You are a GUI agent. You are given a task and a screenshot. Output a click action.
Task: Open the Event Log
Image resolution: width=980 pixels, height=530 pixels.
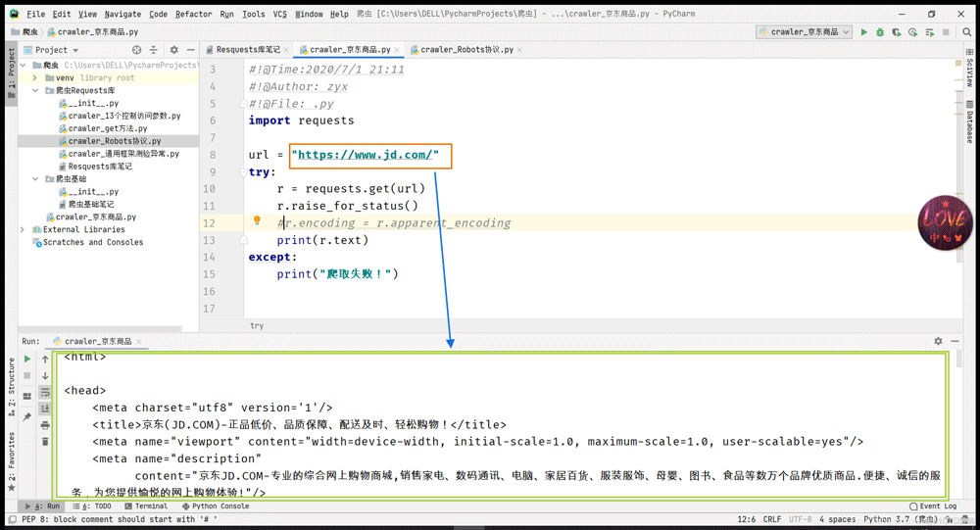(x=933, y=506)
